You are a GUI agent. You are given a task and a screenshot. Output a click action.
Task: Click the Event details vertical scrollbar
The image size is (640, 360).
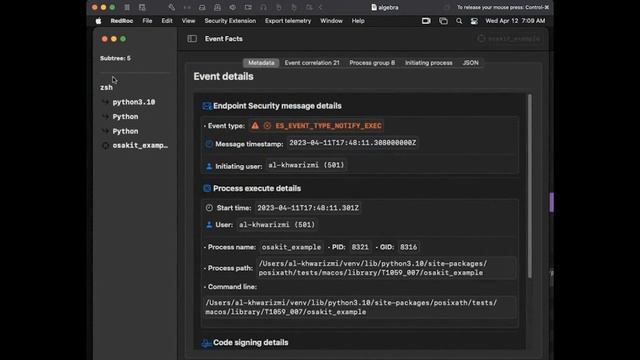[x=530, y=186]
